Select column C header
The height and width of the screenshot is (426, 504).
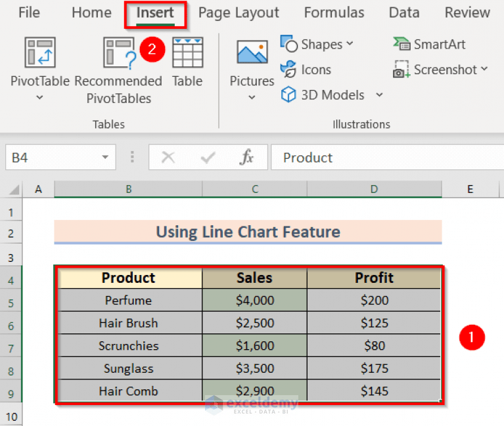[x=254, y=189]
